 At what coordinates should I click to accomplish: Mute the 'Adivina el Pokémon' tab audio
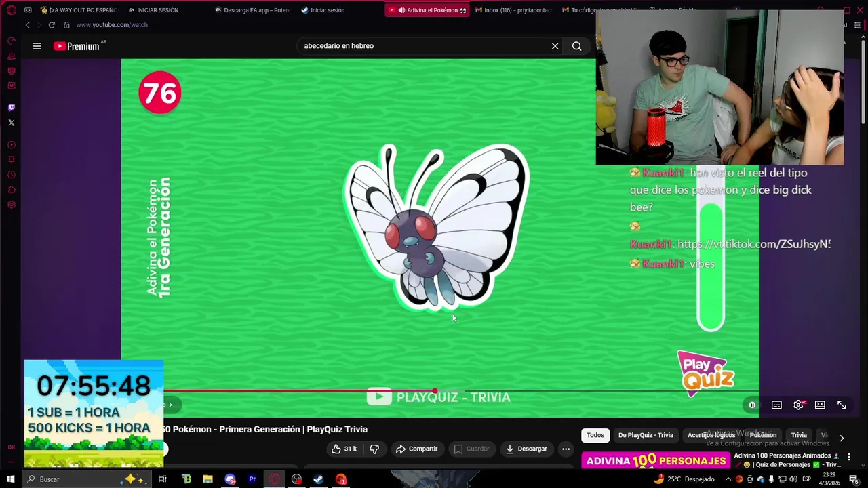(x=401, y=10)
